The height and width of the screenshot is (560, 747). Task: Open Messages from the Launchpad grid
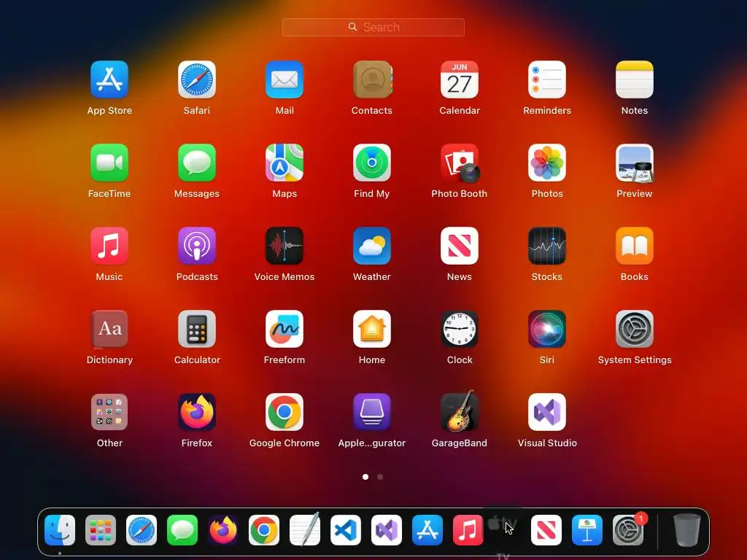[x=197, y=163]
